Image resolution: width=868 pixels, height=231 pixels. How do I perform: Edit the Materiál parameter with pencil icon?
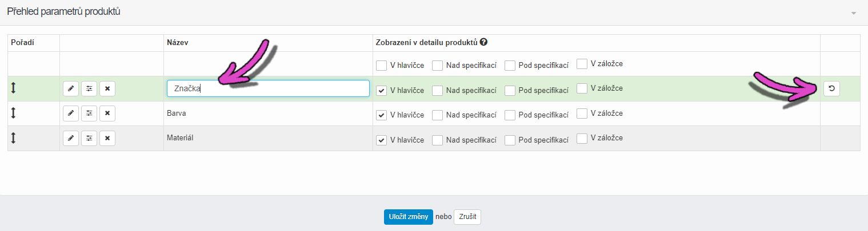(71, 138)
